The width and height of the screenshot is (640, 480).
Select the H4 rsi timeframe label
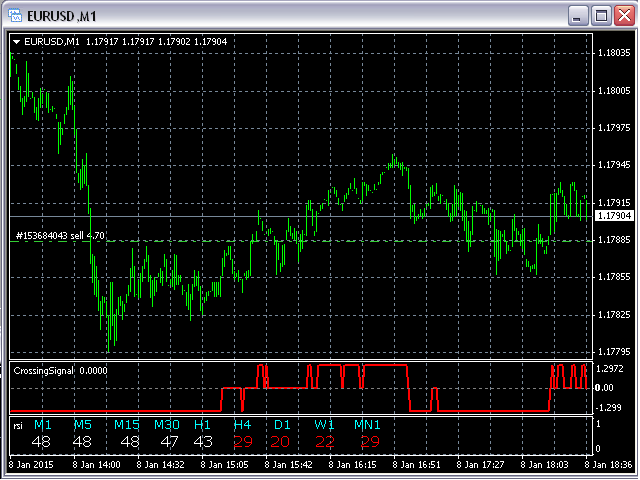pyautogui.click(x=242, y=425)
